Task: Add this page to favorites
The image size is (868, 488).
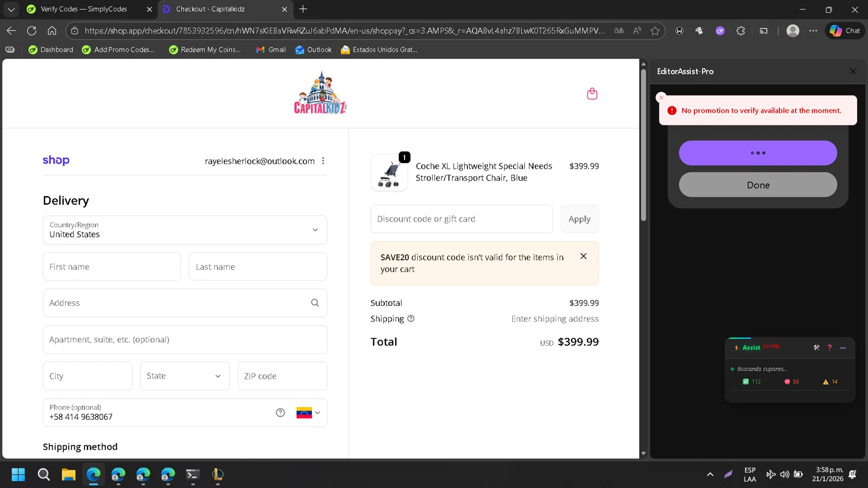Action: [655, 31]
